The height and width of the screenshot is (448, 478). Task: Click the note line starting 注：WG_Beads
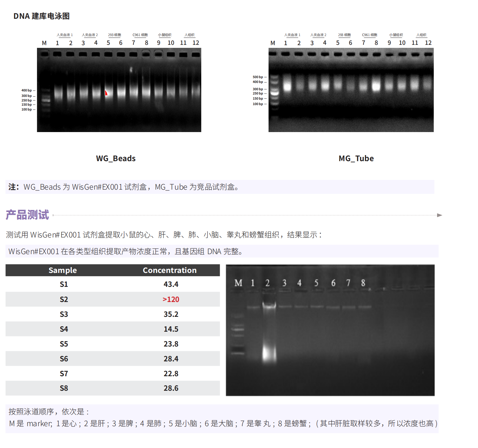coord(124,187)
